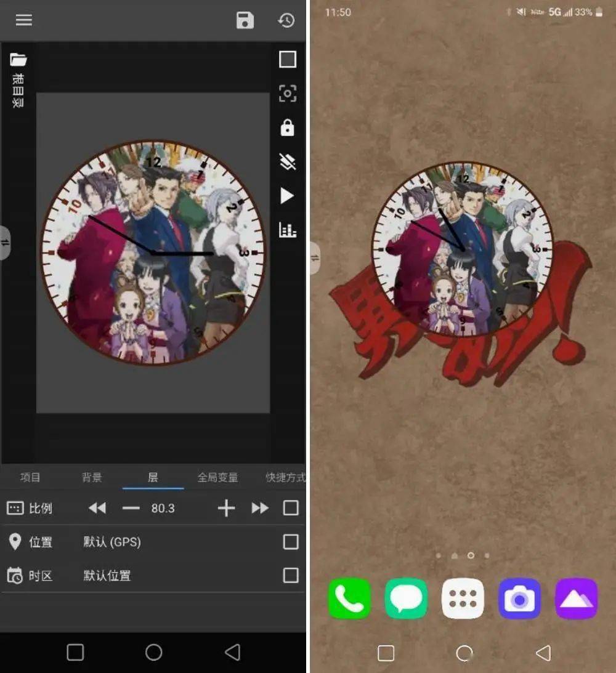The image size is (616, 673).
Task: Tap the 80.3 scale value
Action: click(x=163, y=508)
